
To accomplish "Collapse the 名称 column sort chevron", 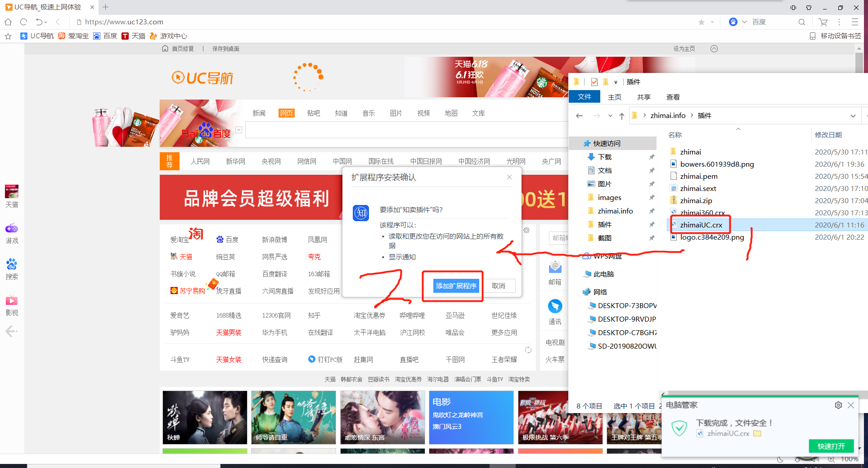I will 738,129.
